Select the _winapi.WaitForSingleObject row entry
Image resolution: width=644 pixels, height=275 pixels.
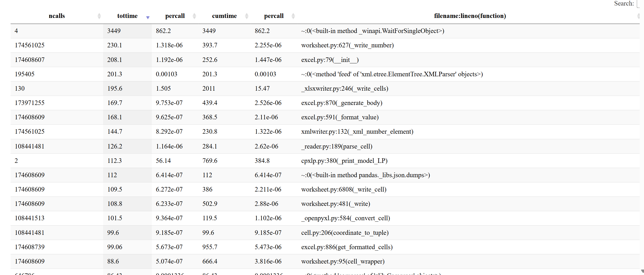tap(373, 31)
